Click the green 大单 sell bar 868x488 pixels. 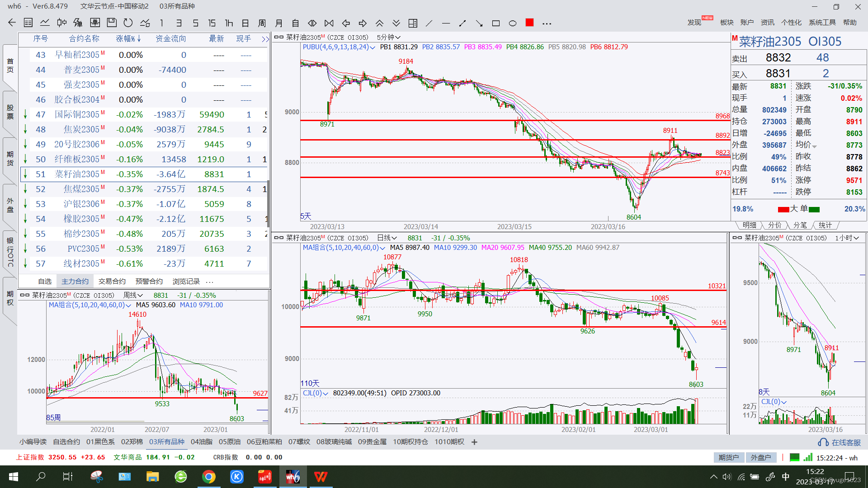coord(814,209)
